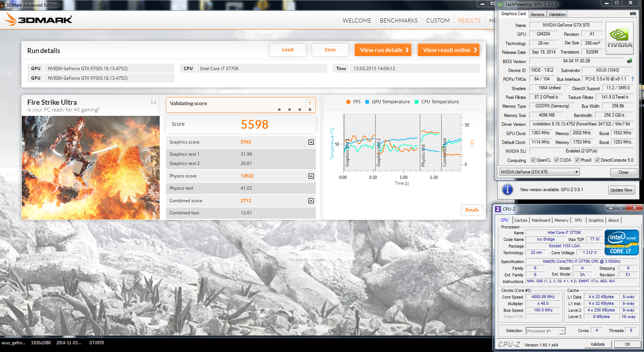644x352 pixels.
Task: Click the orange FPS legend swatch
Action: click(348, 102)
